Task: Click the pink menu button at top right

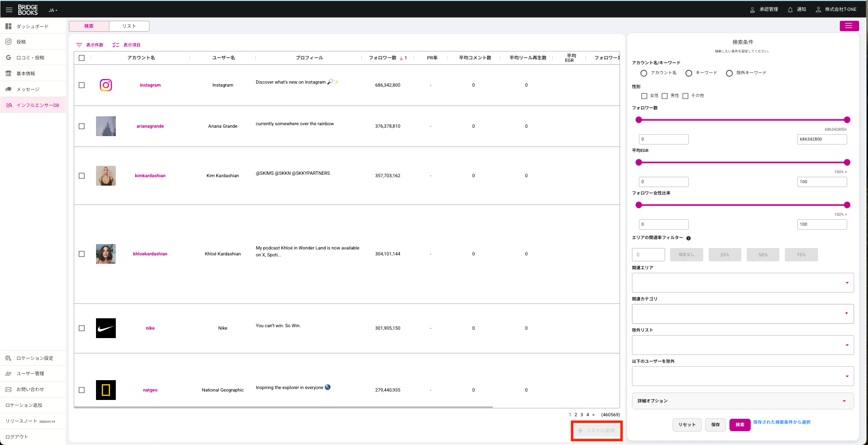Action: point(849,26)
